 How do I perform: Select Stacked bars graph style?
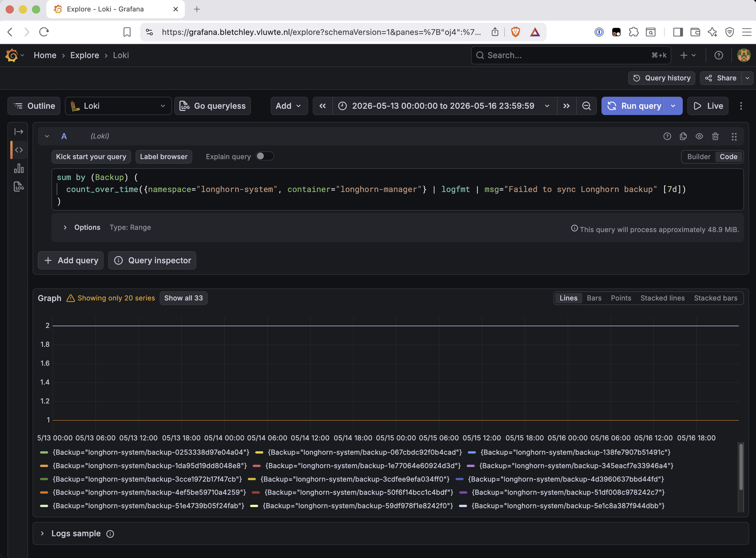[x=715, y=298]
